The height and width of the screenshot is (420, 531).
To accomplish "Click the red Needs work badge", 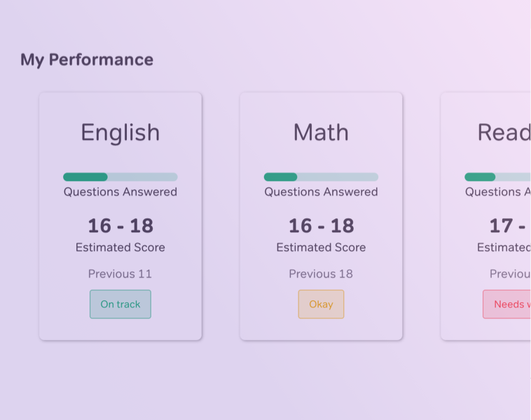I will [x=506, y=304].
